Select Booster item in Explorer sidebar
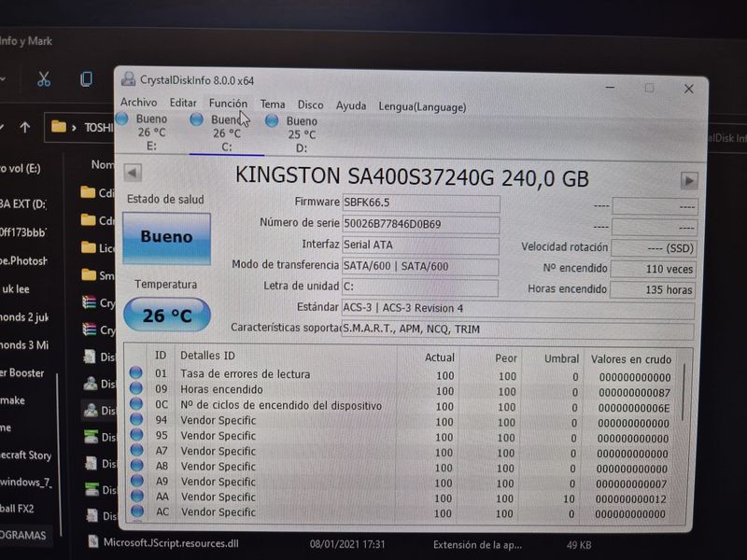 pos(22,372)
